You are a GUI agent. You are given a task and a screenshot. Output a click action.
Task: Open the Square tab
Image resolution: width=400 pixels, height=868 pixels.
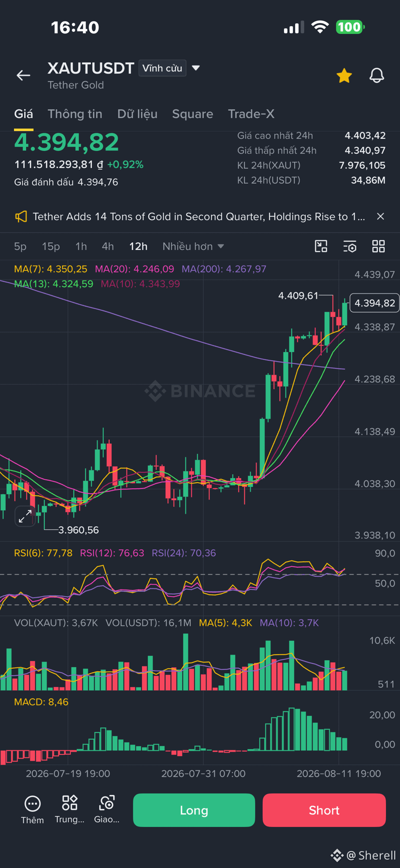pos(193,114)
